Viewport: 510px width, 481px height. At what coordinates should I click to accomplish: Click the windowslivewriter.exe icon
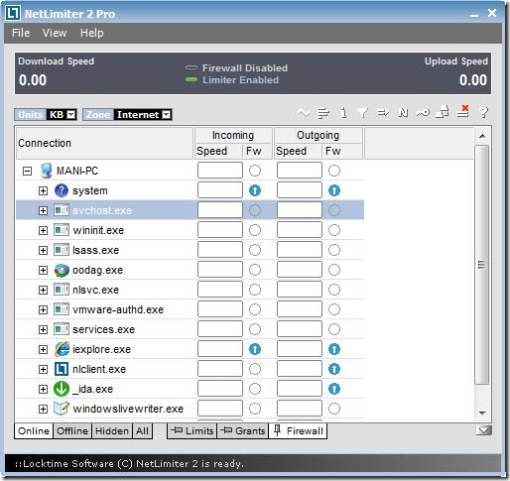click(61, 409)
